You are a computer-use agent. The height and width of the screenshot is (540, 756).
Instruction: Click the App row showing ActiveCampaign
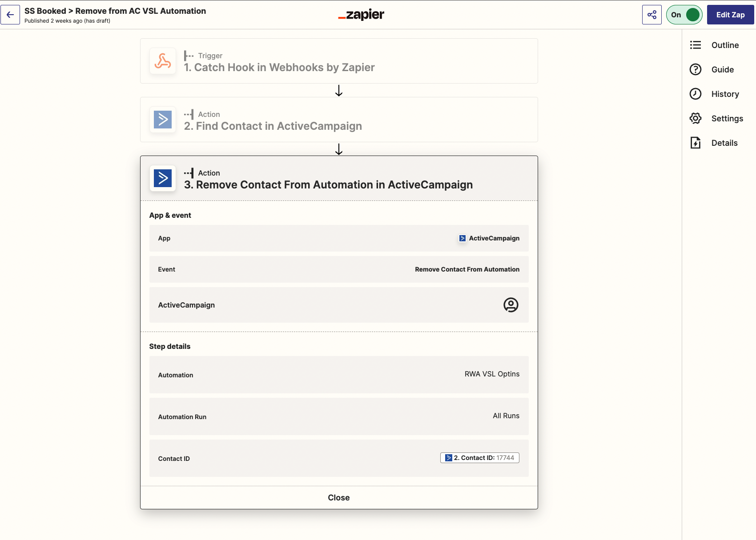[x=339, y=238]
